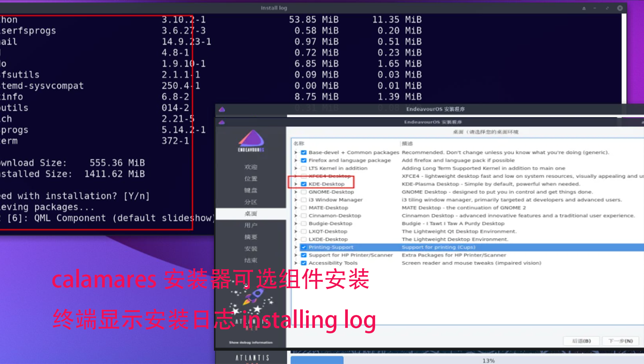Click the keep-above arrow icon of Install log window
The width and height of the screenshot is (644, 364).
click(x=584, y=8)
